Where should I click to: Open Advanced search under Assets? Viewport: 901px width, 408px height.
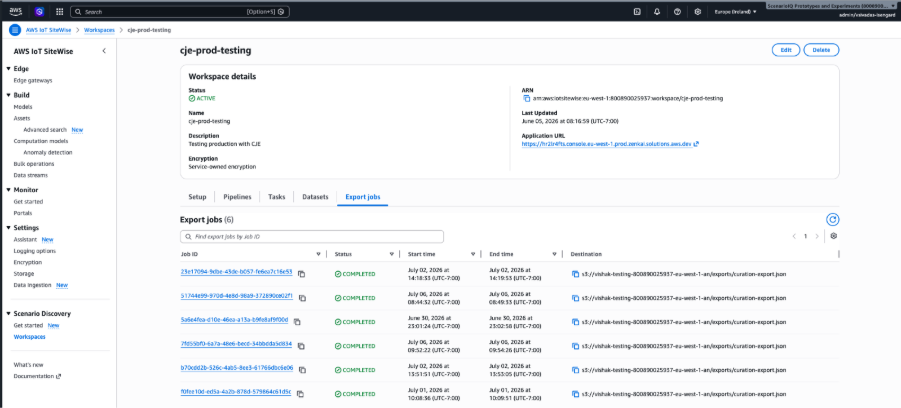45,130
